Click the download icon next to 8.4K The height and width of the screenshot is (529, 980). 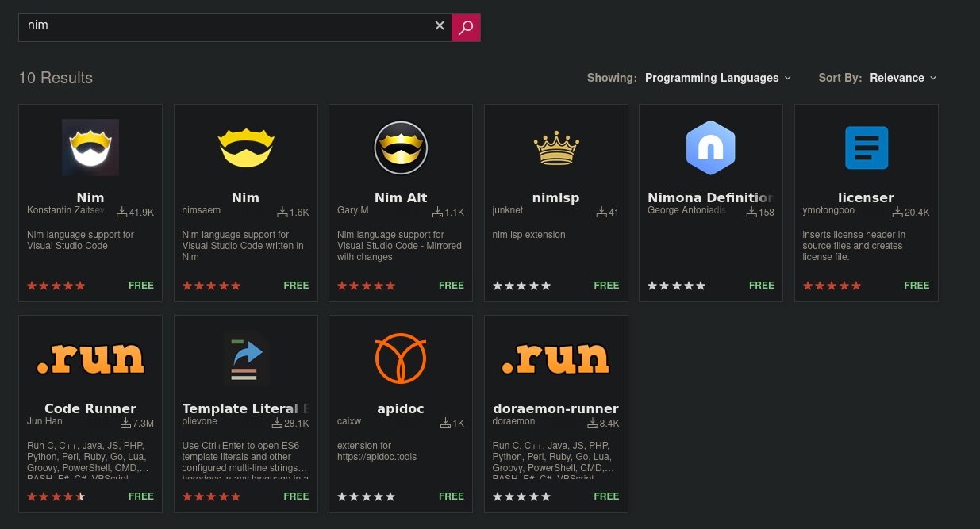point(594,424)
